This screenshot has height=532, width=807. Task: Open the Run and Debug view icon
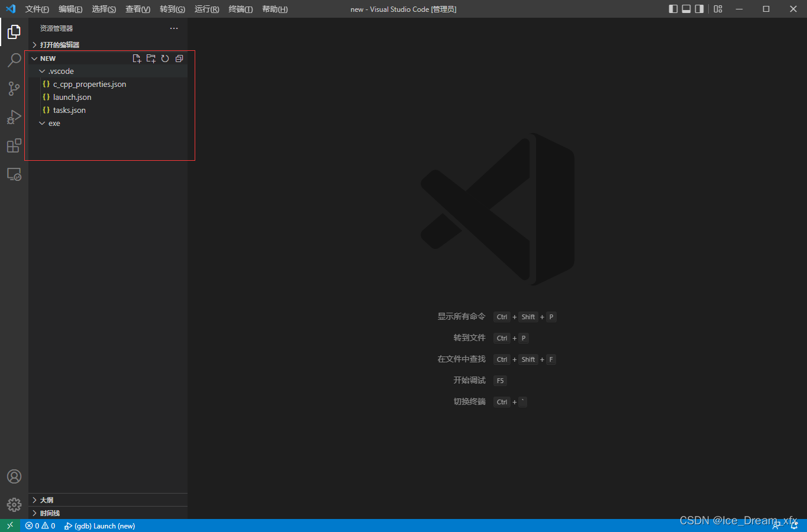(14, 117)
